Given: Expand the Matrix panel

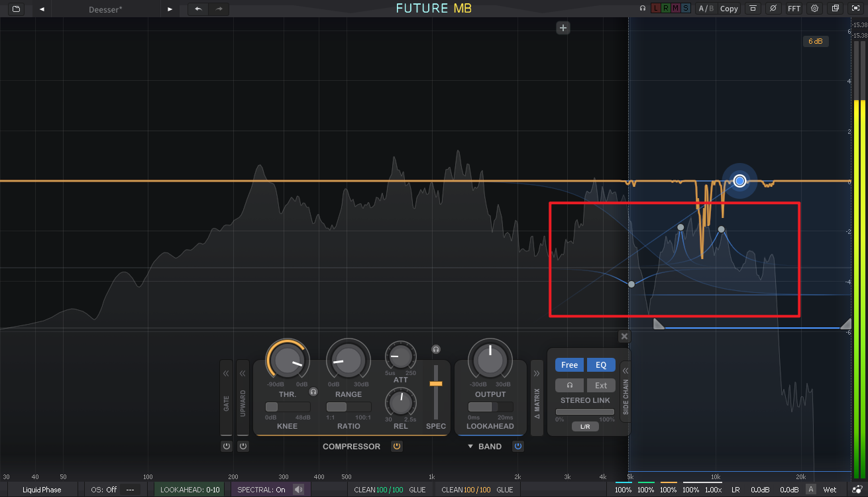Looking at the screenshot, I should [537, 374].
